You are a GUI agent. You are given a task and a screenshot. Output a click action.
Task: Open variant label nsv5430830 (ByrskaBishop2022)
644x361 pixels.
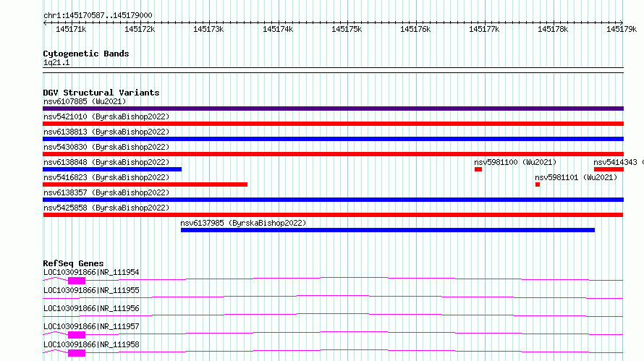coord(106,147)
